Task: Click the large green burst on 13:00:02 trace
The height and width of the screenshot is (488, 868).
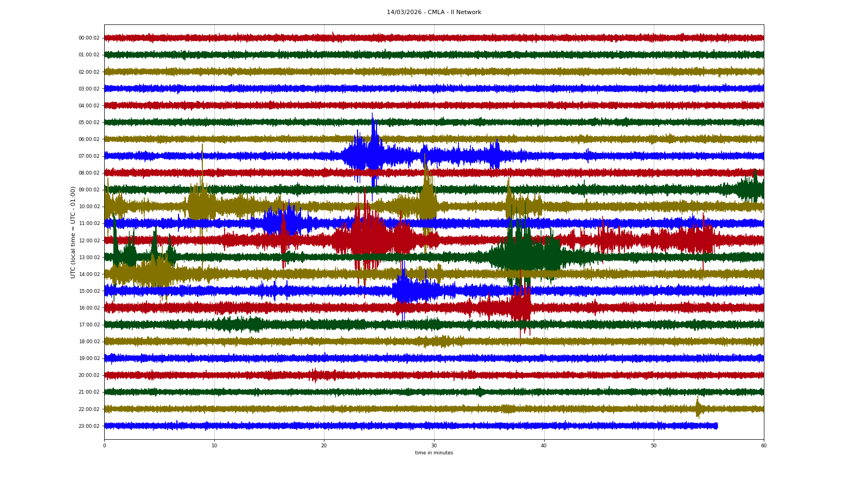Action: pyautogui.click(x=524, y=256)
